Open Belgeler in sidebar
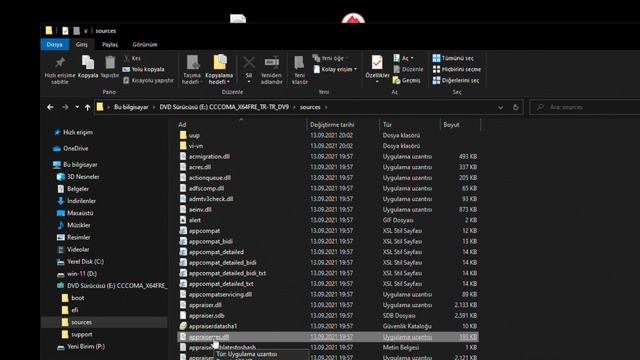 (x=73, y=189)
